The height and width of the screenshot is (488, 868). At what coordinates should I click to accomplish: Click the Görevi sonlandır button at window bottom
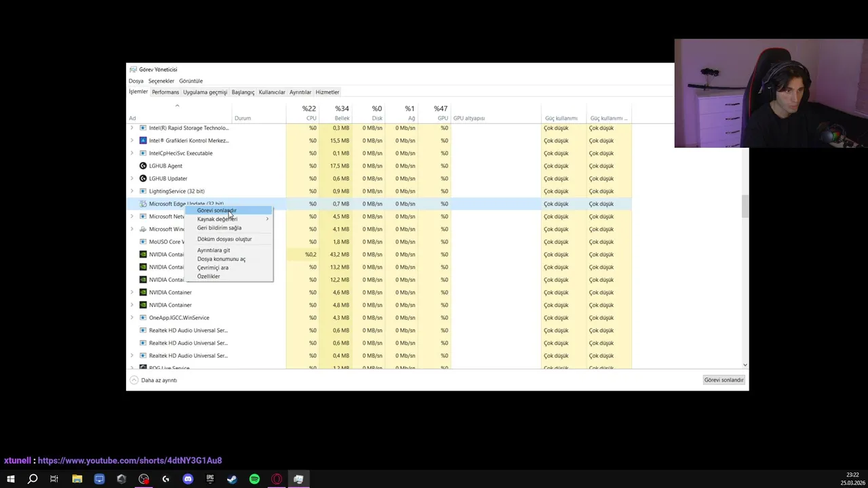[x=724, y=380]
